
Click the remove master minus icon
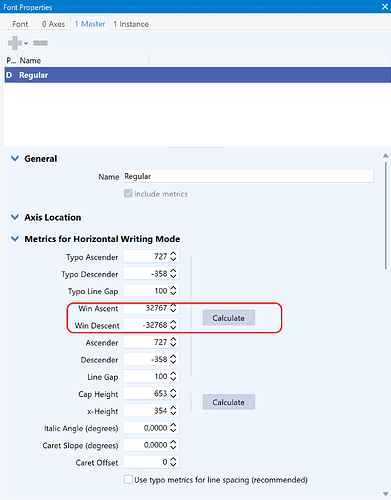40,43
